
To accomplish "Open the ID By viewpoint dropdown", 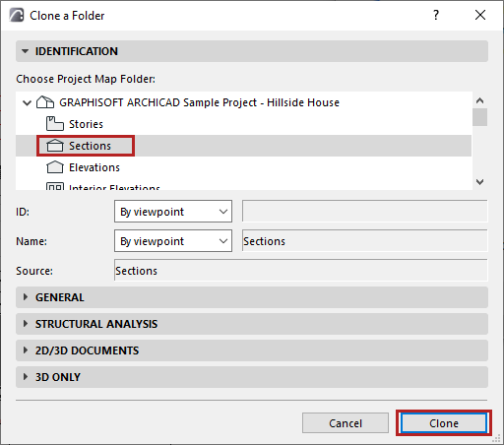I will tap(173, 212).
